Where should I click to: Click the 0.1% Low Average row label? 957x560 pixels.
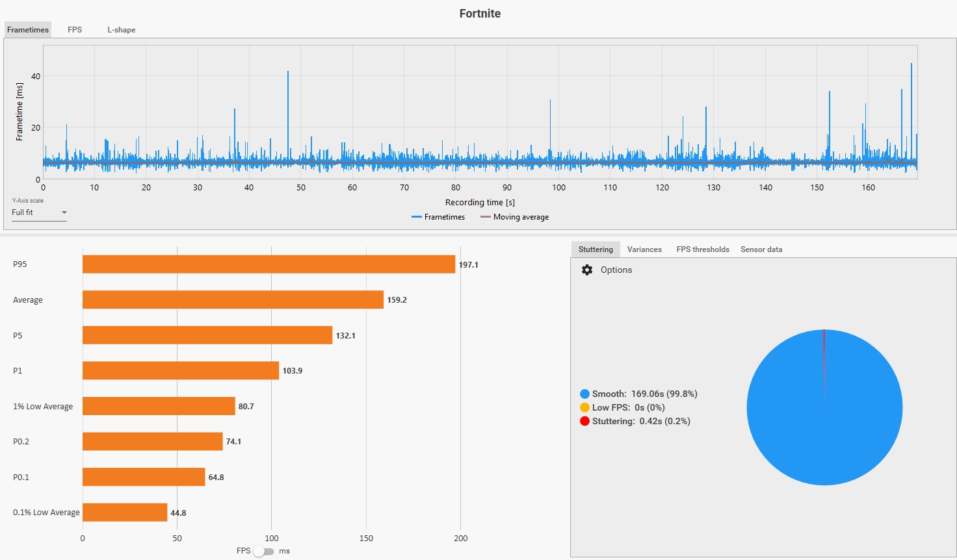[46, 513]
